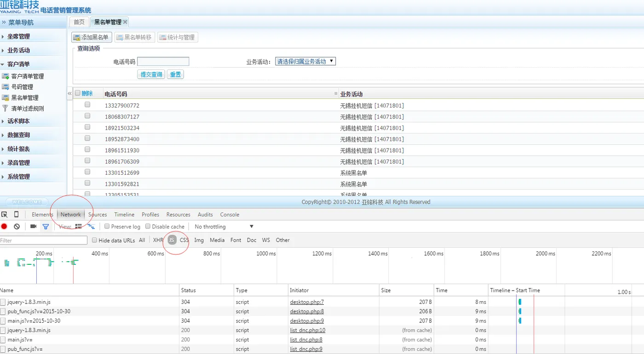Click the 提交查询 button
The height and width of the screenshot is (354, 644).
[x=151, y=74]
